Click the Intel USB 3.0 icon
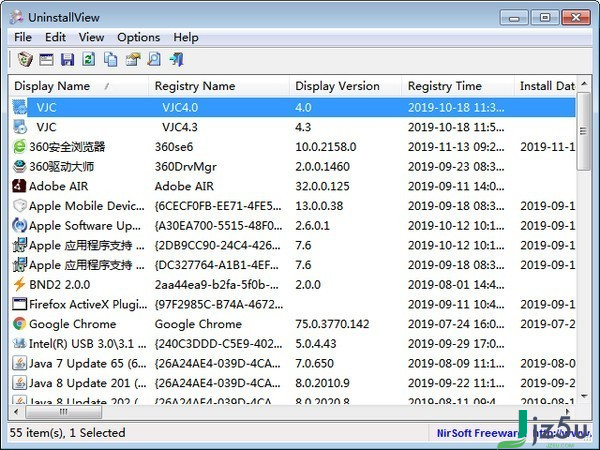Image resolution: width=600 pixels, height=450 pixels. point(20,343)
